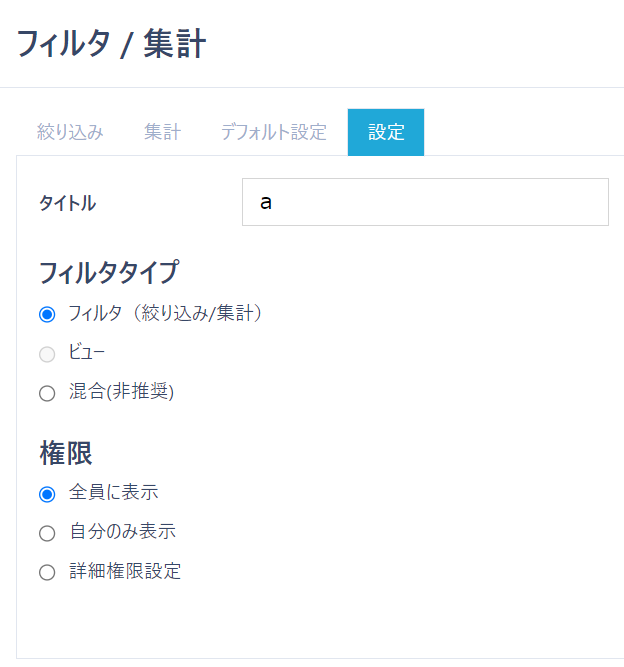Enable the 全員に表示 radio circle
624x667 pixels.
click(x=47, y=494)
